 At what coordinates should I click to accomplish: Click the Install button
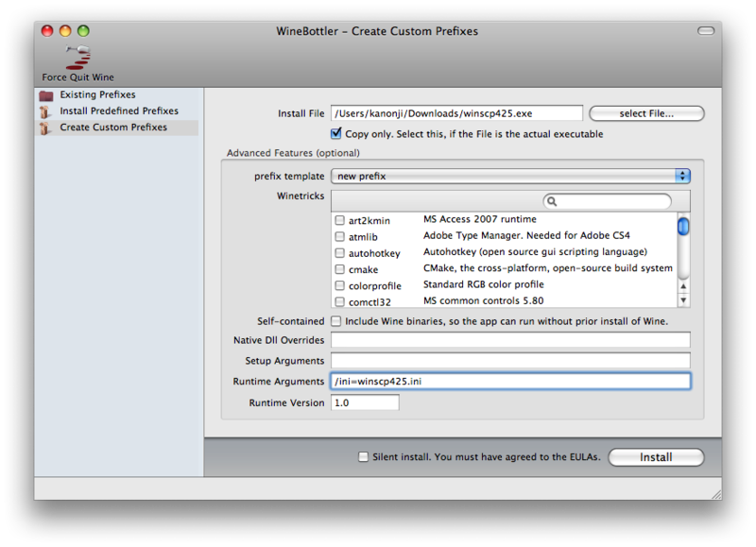(x=656, y=457)
